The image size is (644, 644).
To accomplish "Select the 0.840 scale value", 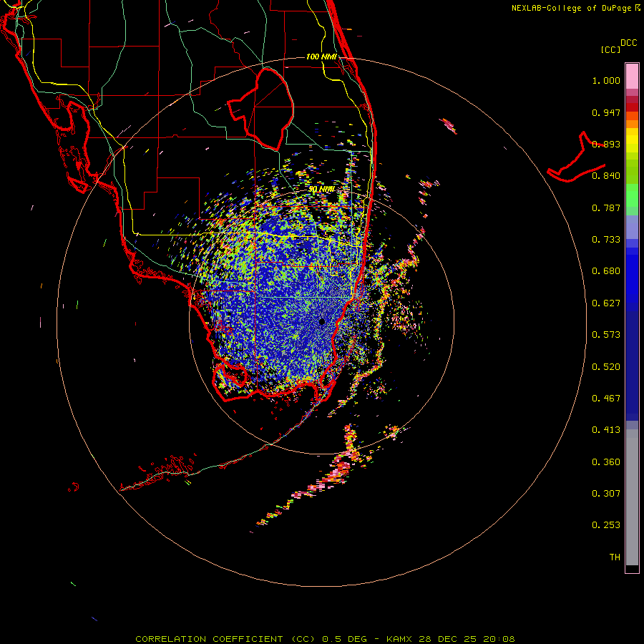I will click(x=606, y=176).
